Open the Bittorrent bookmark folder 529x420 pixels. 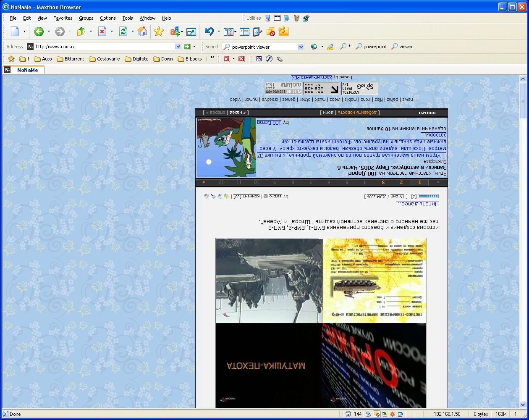pos(70,59)
